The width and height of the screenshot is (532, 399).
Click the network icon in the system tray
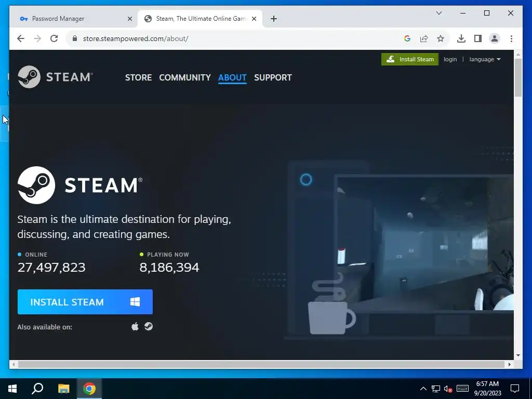(x=436, y=389)
